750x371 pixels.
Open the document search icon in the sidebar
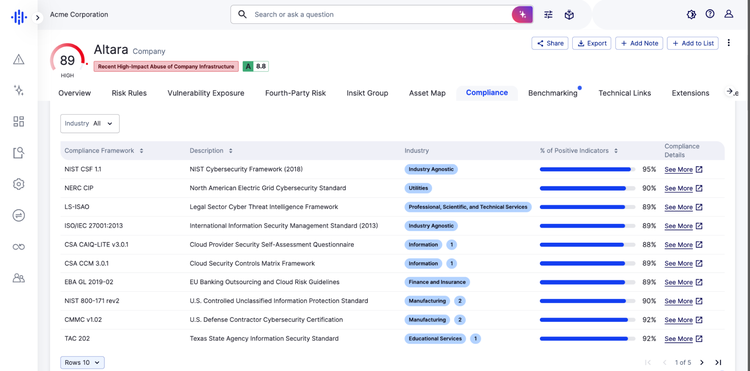point(19,153)
